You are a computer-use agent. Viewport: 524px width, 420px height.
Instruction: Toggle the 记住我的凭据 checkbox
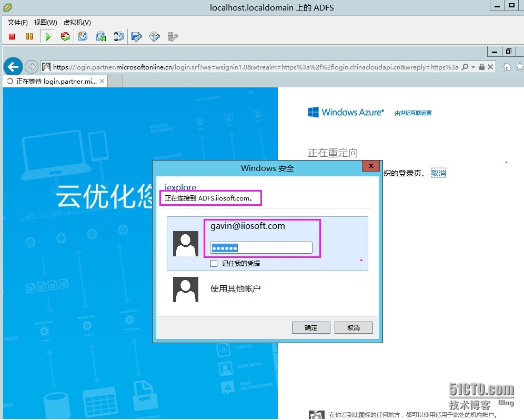214,264
